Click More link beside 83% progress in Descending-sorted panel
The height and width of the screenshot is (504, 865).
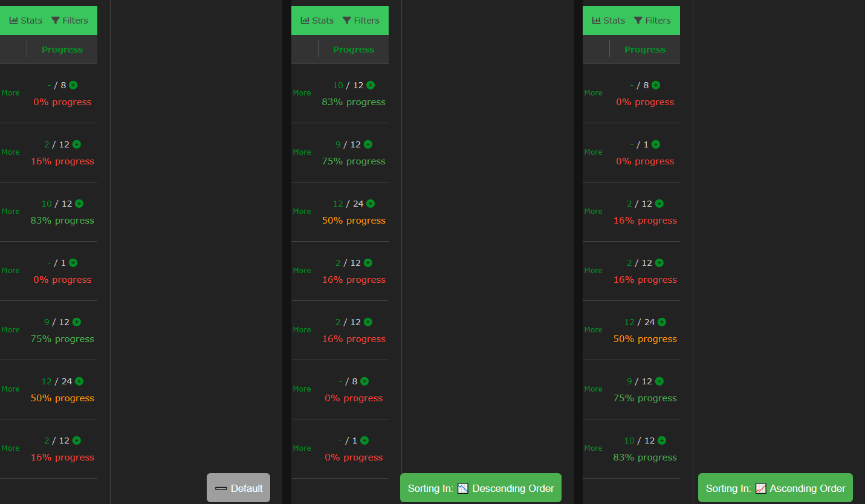tap(302, 93)
